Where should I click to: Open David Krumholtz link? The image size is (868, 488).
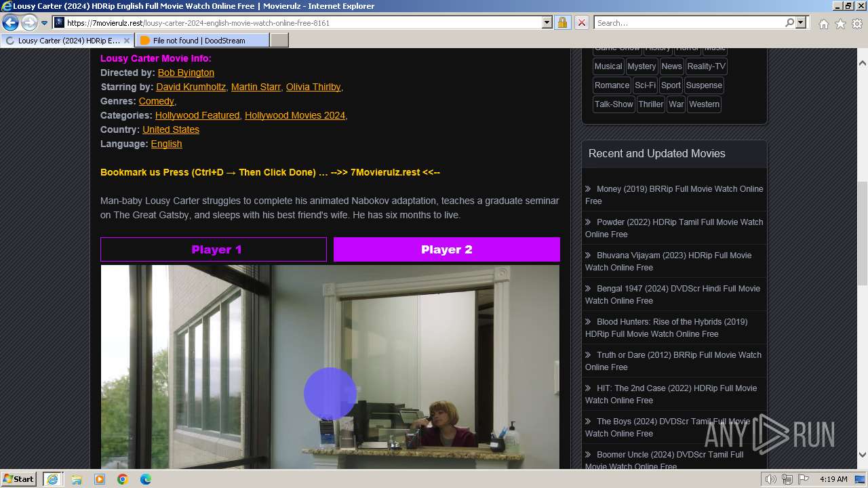pyautogui.click(x=191, y=87)
